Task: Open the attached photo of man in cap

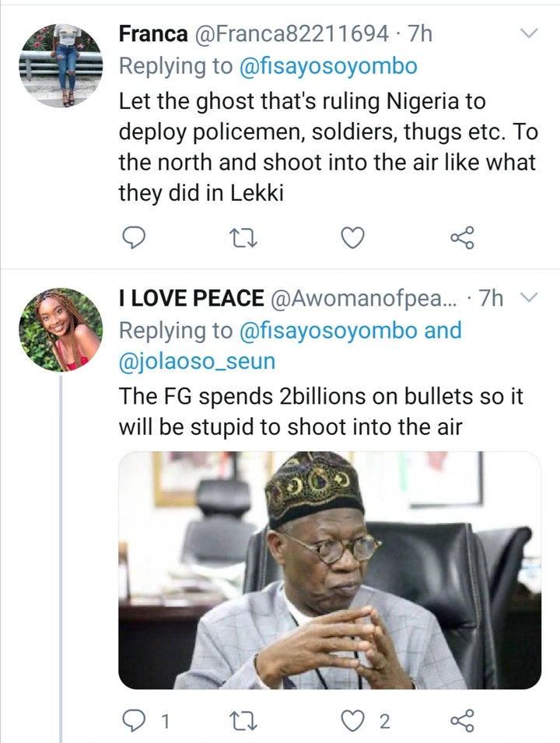Action: point(329,570)
